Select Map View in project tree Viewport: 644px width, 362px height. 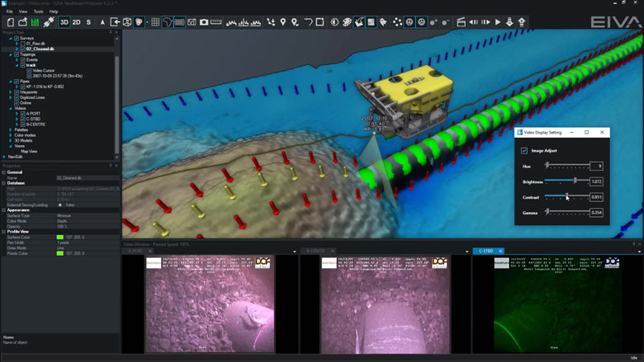tap(28, 151)
